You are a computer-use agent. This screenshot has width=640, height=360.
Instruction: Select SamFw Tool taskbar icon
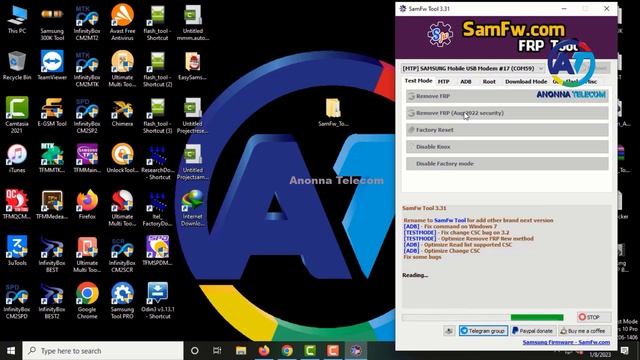(356, 351)
